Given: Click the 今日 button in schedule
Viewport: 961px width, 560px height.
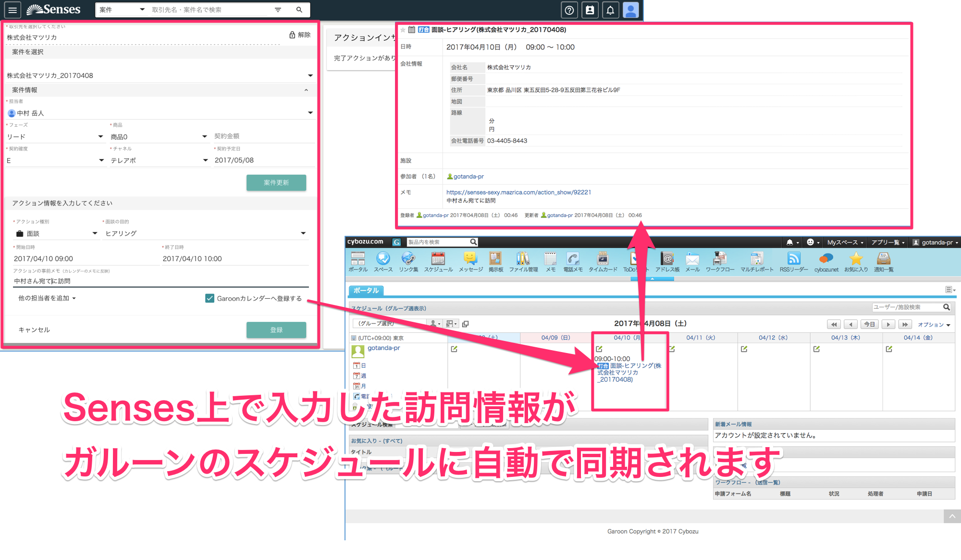Looking at the screenshot, I should 869,324.
